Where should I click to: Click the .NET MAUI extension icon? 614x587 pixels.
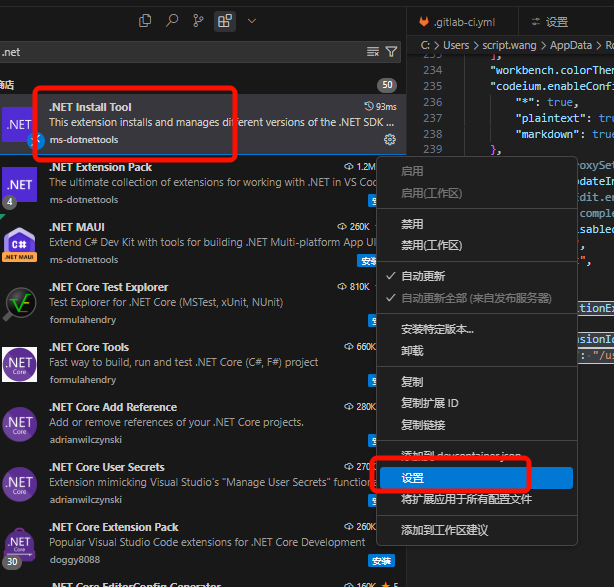(20, 244)
